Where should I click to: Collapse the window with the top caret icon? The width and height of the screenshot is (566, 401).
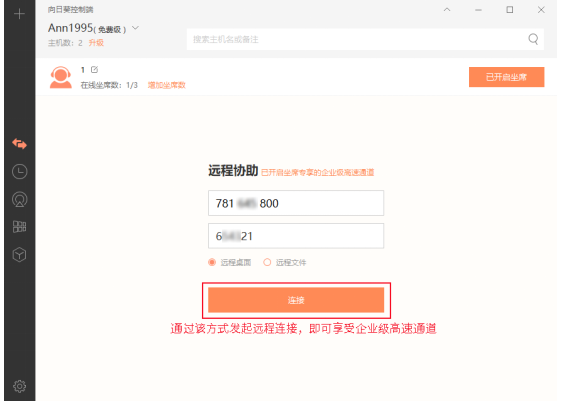pyautogui.click(x=447, y=10)
